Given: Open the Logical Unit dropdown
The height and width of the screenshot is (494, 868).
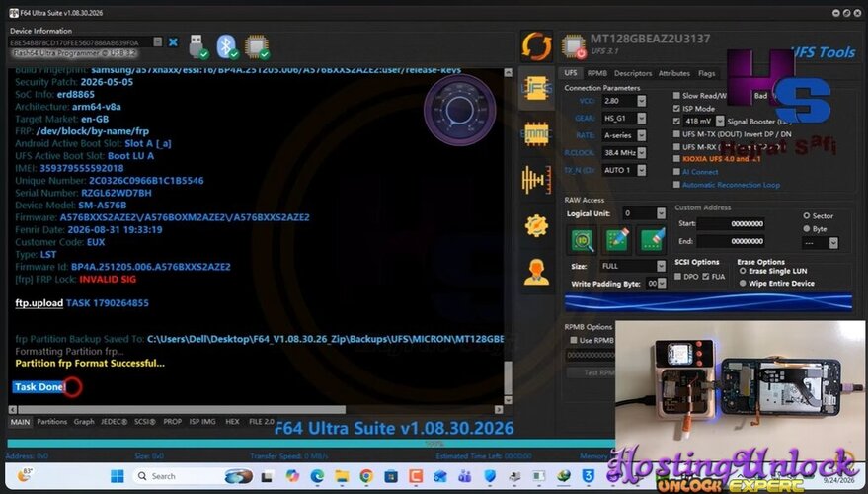Looking at the screenshot, I should [x=661, y=213].
